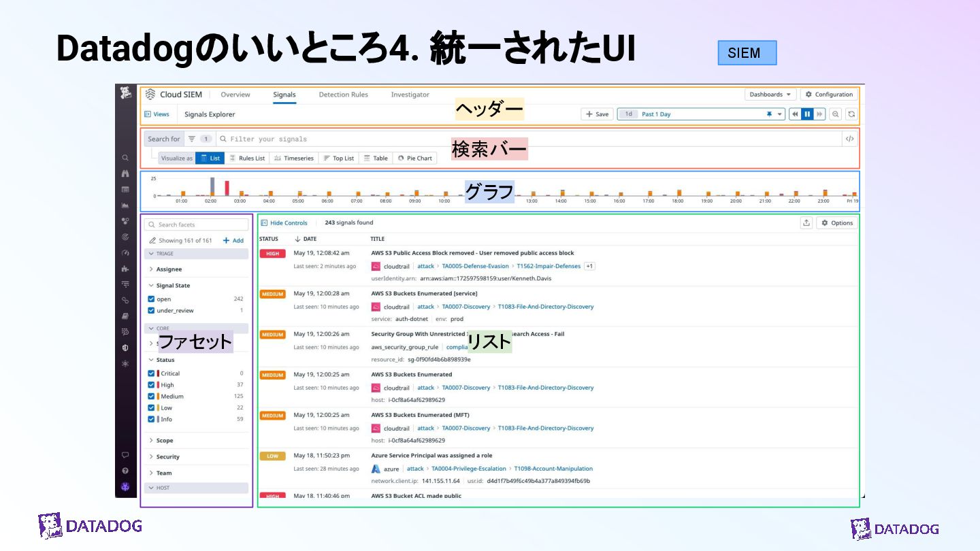Open the area-chart metrics icon in sidebar
The height and width of the screenshot is (551, 980).
(125, 205)
